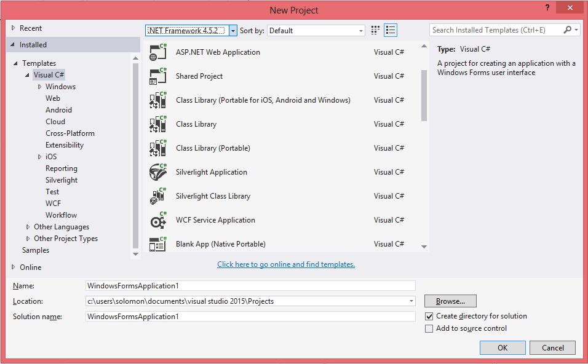Expand the Windows tree node arrow
The width and height of the screenshot is (588, 364).
pyautogui.click(x=39, y=87)
